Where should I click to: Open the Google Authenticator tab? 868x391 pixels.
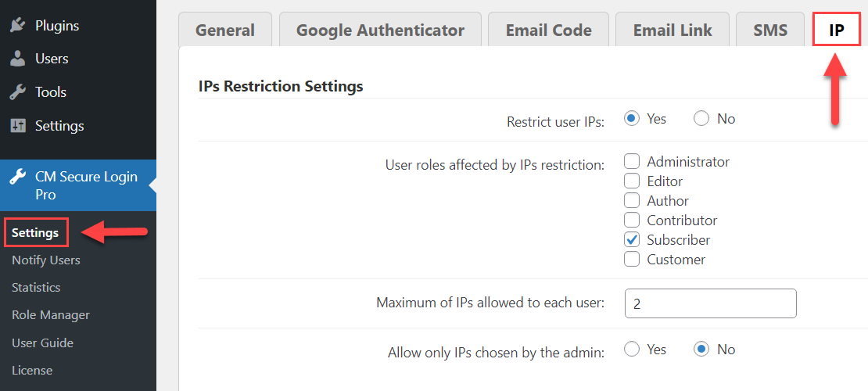click(380, 30)
